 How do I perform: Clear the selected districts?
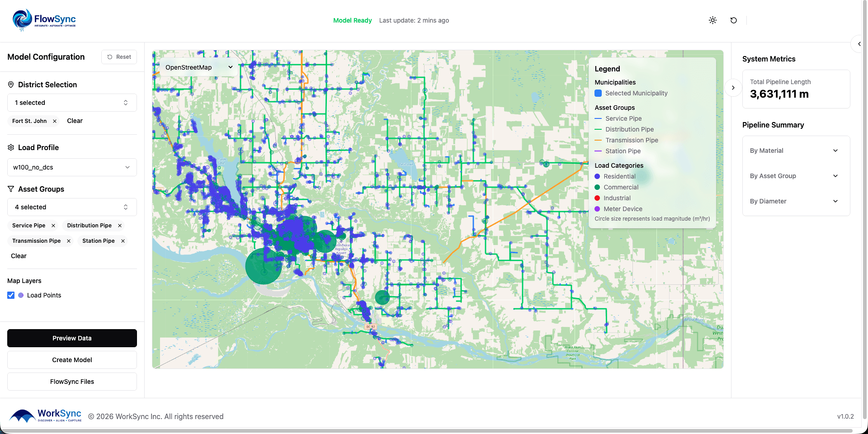click(75, 121)
